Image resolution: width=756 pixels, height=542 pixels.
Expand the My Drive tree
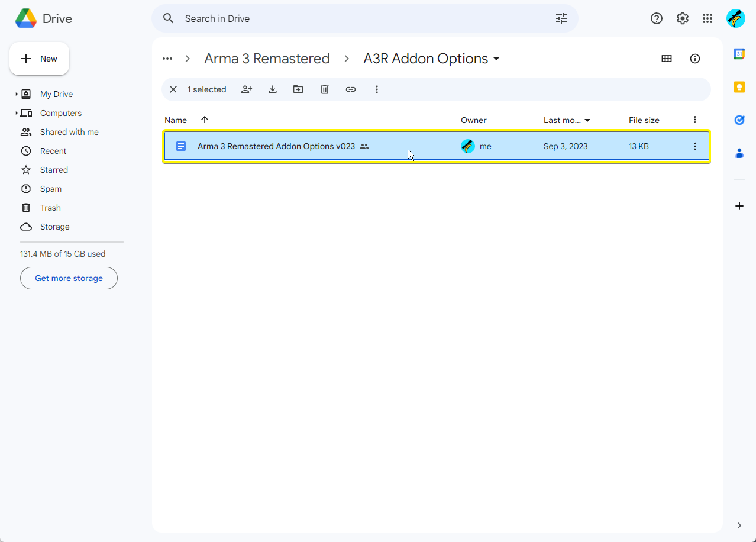click(x=17, y=94)
